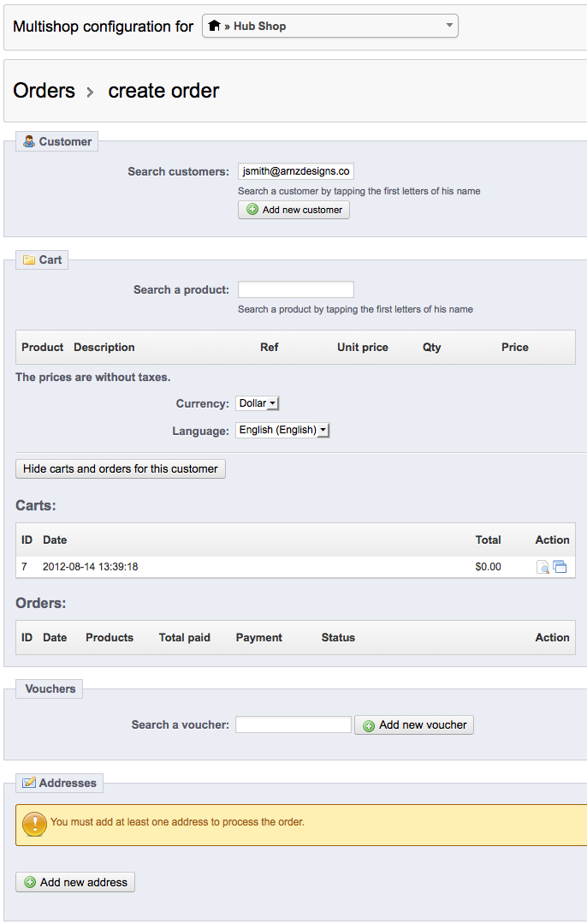Click the Orders breadcrumb link
The width and height of the screenshot is (587, 924).
pos(44,91)
